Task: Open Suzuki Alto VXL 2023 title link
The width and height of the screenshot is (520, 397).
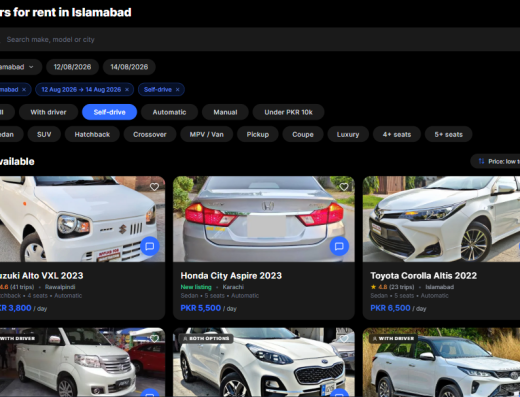Action: click(x=42, y=276)
